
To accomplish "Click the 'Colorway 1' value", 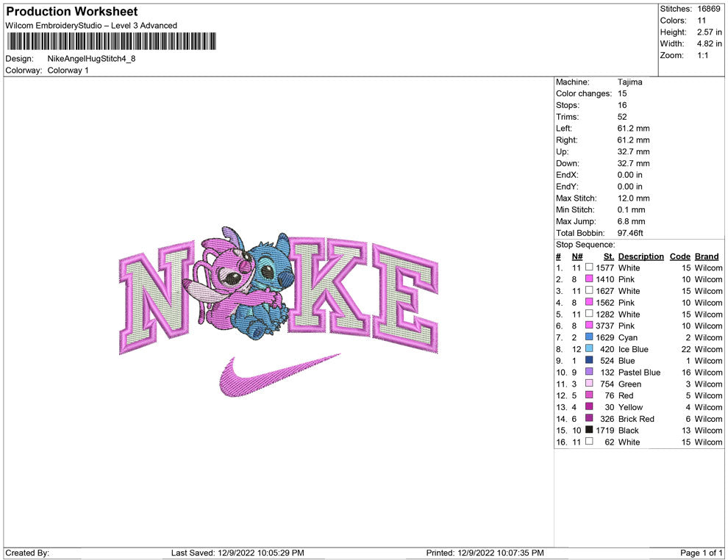I will coord(68,70).
